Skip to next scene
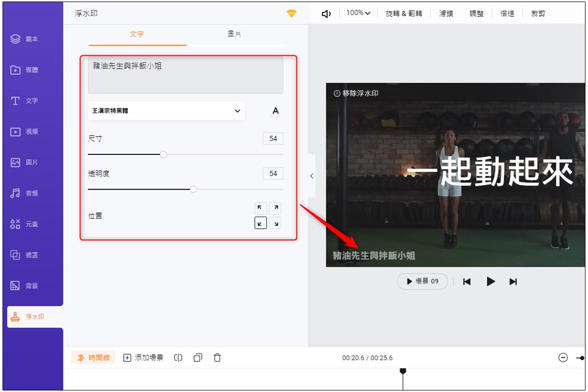588x392 pixels. pyautogui.click(x=514, y=282)
